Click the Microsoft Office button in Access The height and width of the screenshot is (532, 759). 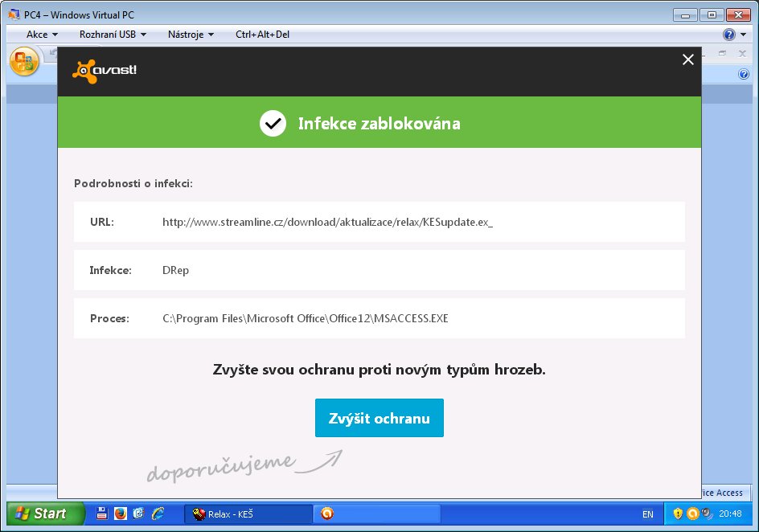click(x=24, y=61)
